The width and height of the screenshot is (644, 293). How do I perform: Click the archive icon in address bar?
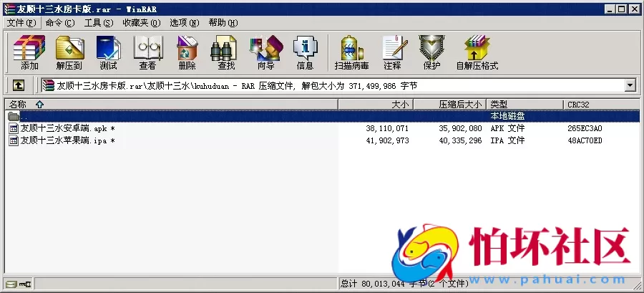(x=49, y=85)
